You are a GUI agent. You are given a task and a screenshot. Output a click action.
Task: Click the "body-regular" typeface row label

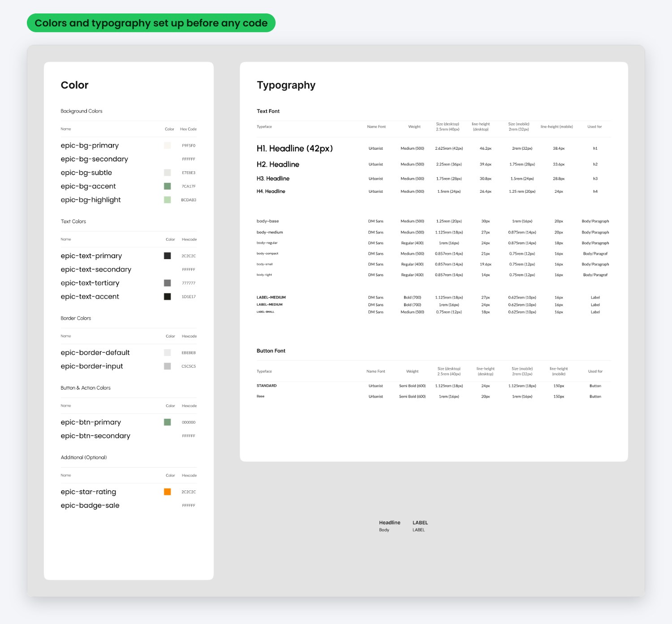267,243
